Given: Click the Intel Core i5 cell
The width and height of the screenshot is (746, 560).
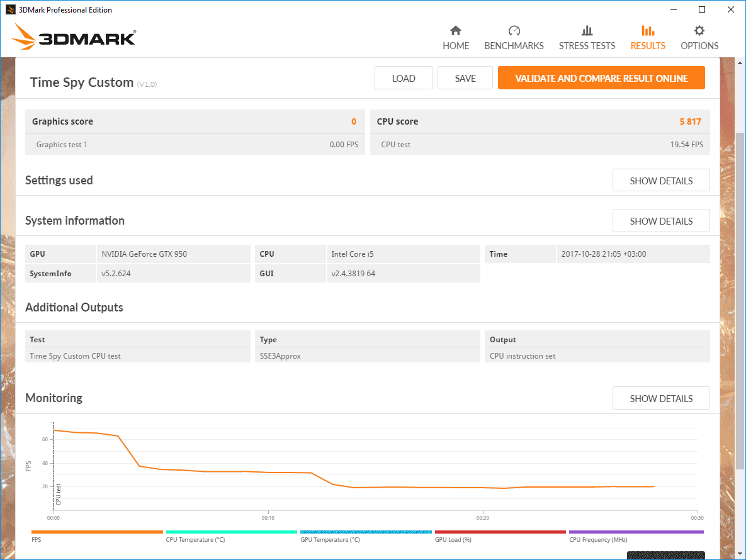Looking at the screenshot, I should point(404,254).
